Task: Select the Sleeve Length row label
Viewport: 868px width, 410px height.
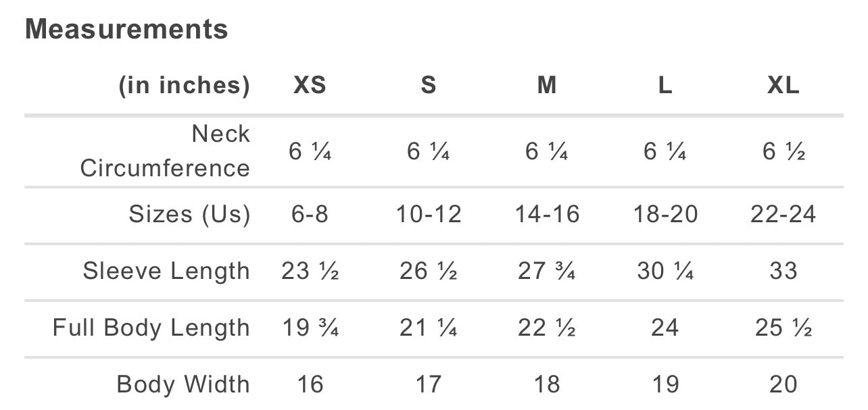Action: tap(166, 271)
